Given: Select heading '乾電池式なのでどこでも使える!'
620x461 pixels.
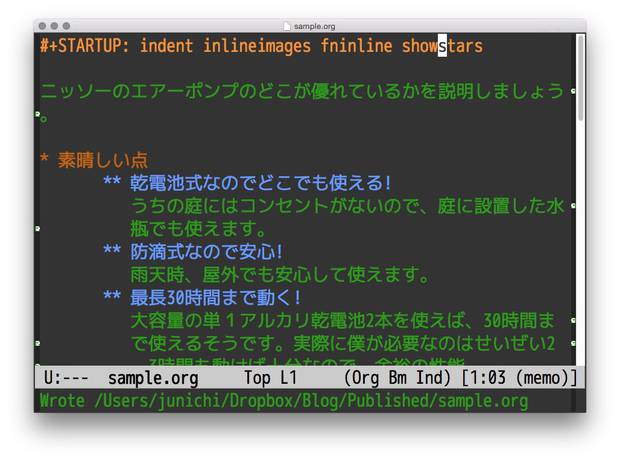Looking at the screenshot, I should click(x=261, y=183).
